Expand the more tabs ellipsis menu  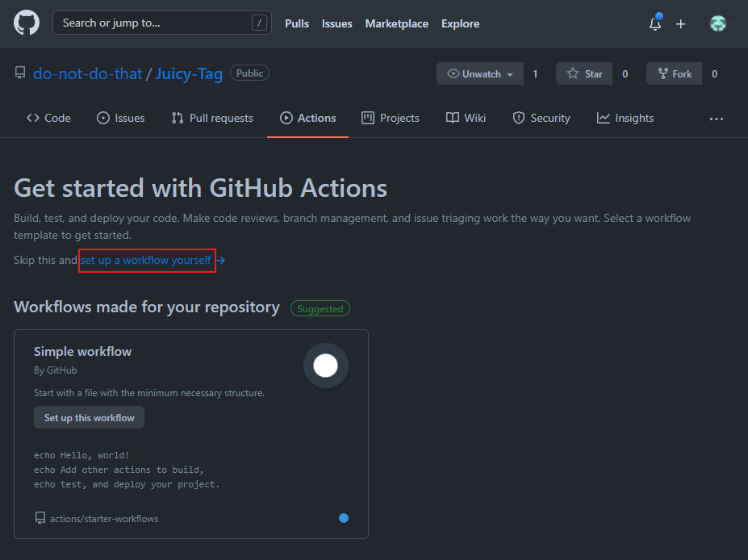coord(716,119)
